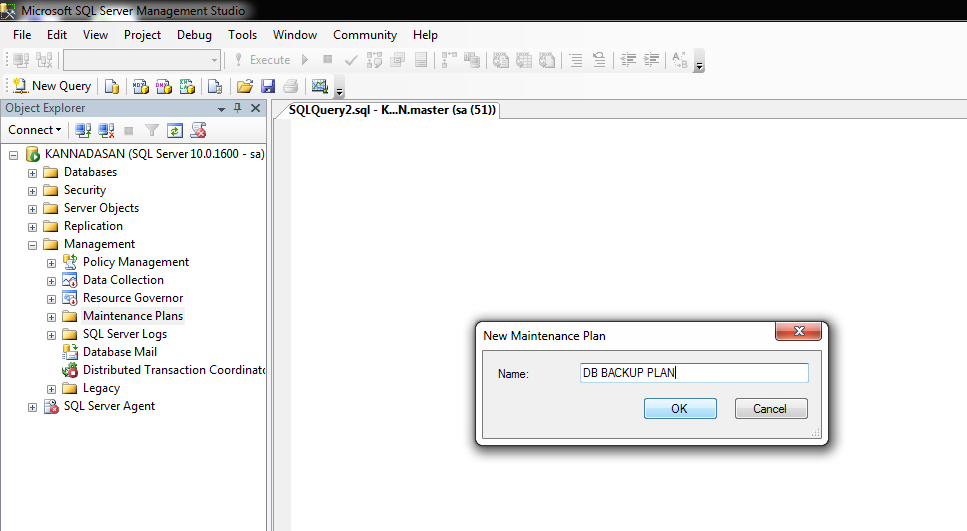967x531 pixels.
Task: Toggle the IntelliSense Enabled icon
Action: (421, 60)
